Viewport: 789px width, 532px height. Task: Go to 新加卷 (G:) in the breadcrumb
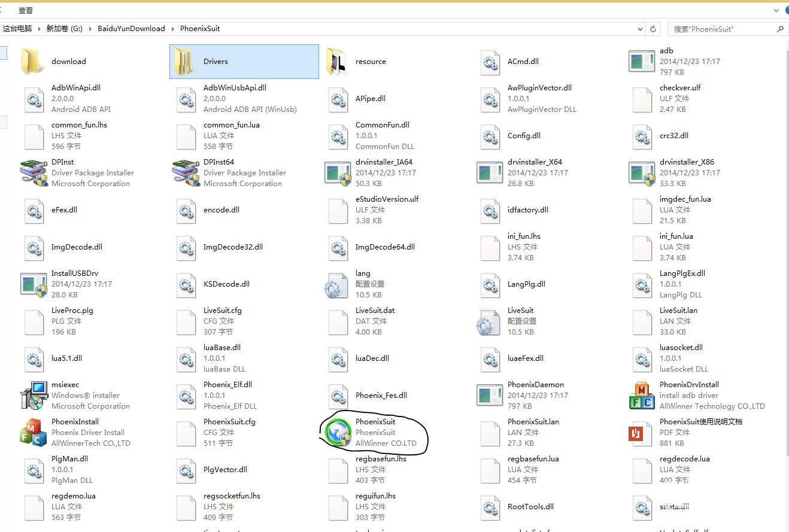pyautogui.click(x=65, y=29)
